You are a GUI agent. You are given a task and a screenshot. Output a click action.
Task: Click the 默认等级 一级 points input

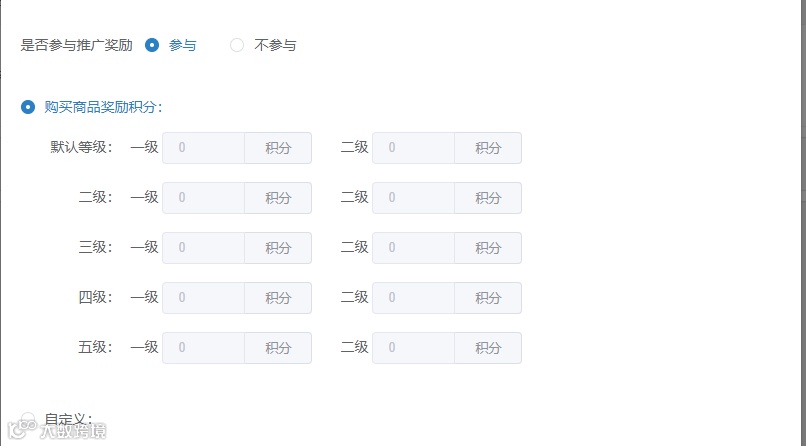[204, 148]
